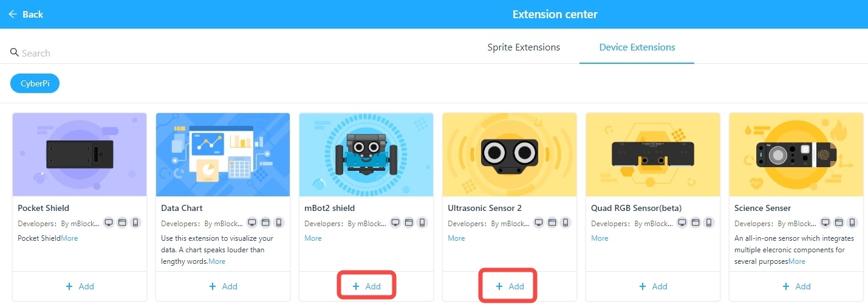Image resolution: width=868 pixels, height=307 pixels.
Task: Open More link under Quad RGB Sensor
Action: point(600,238)
